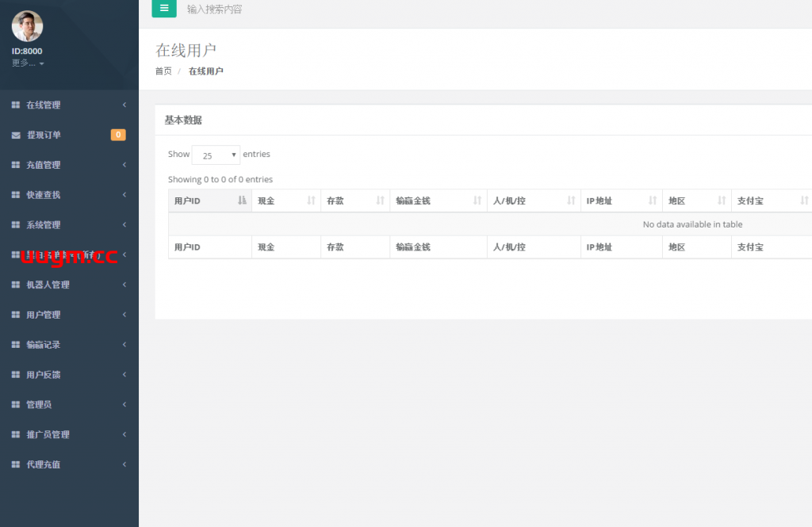Click the grid icon next to 机器人管理
Viewport: 812px width, 527px height.
[16, 285]
